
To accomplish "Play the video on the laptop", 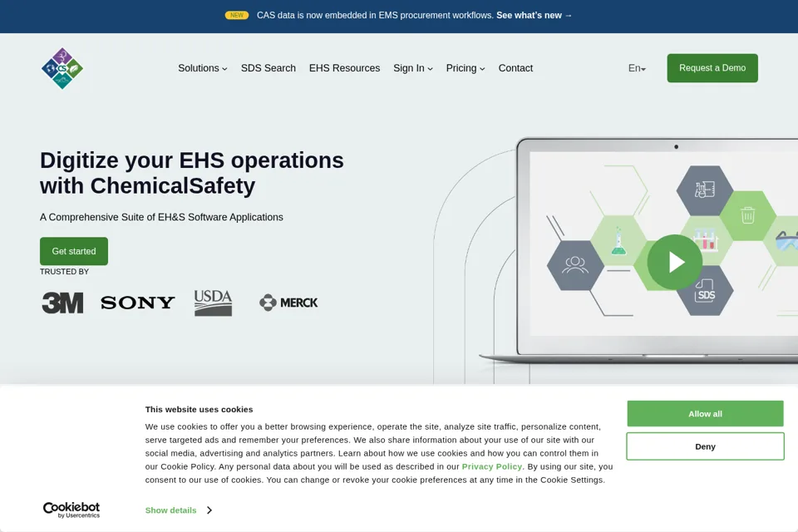I will click(x=675, y=262).
